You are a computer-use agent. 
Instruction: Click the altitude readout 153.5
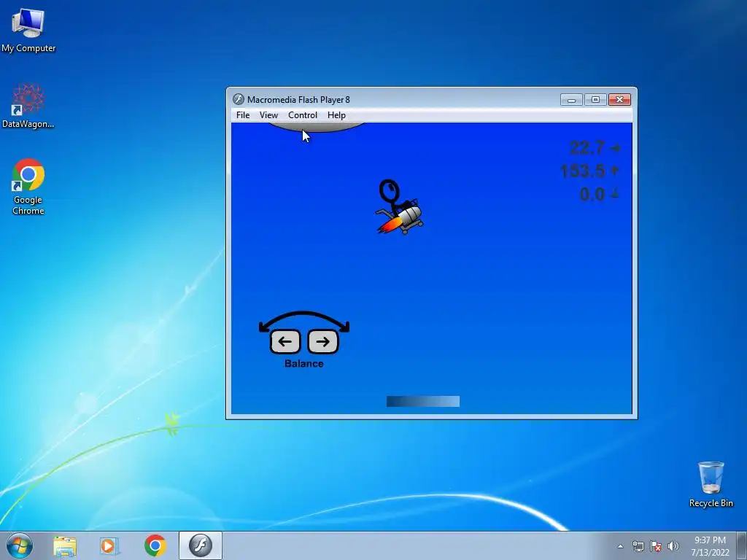583,171
